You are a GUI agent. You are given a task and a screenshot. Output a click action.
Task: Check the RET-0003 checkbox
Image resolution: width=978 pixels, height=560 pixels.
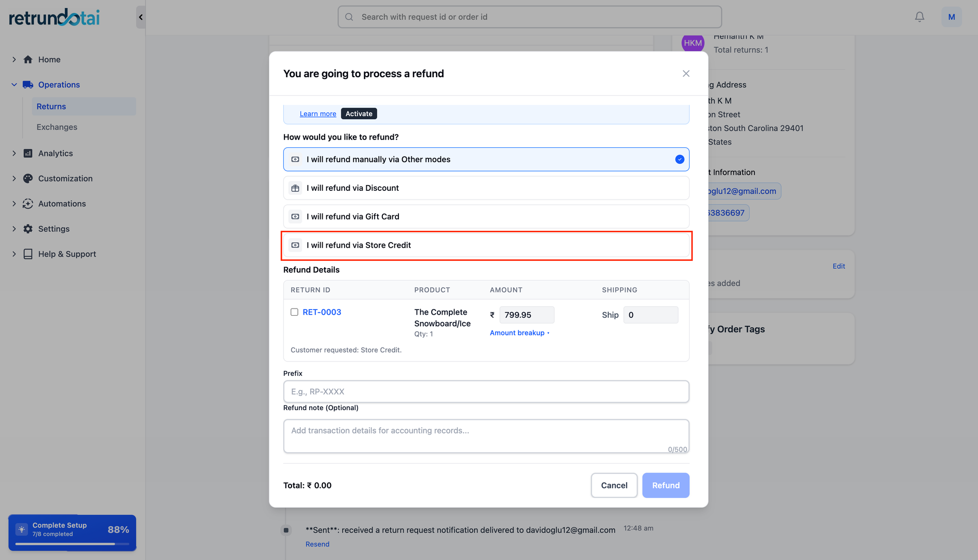point(294,312)
